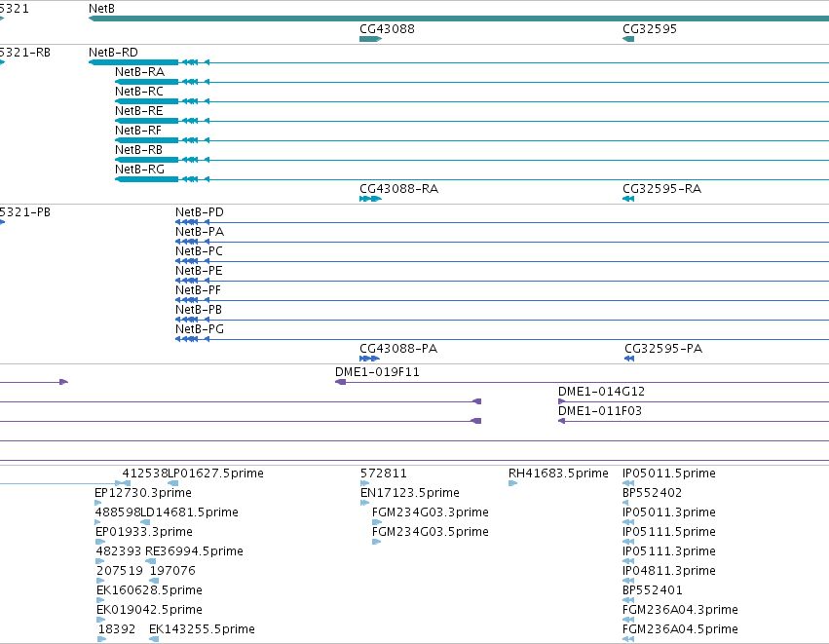The image size is (829, 644).
Task: Click the 18392 feature label
Action: tap(117, 629)
